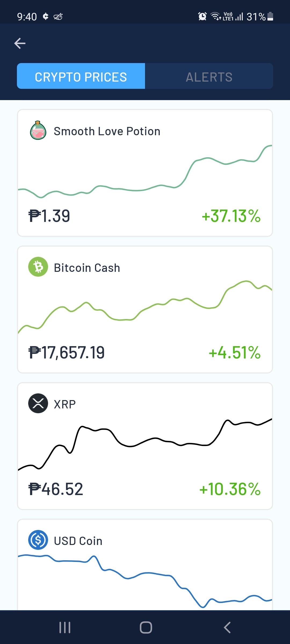This screenshot has height=644, width=290.
Task: Tap the Android navigation back chevron
Action: pyautogui.click(x=227, y=627)
